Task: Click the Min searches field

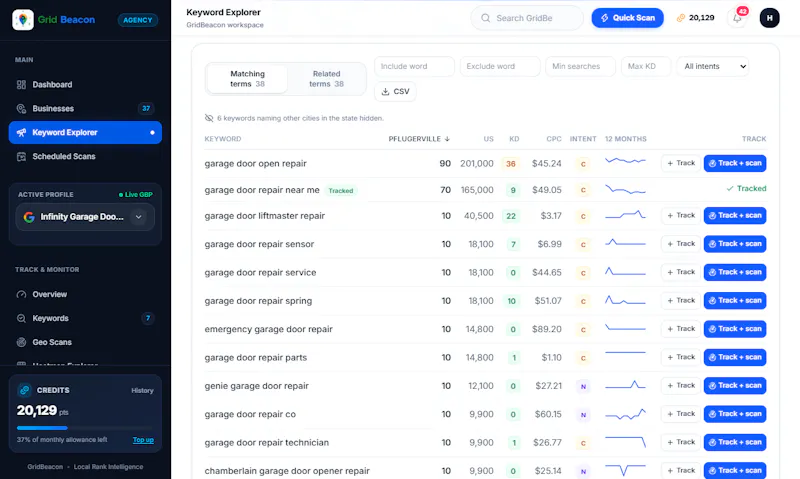Action: (581, 66)
